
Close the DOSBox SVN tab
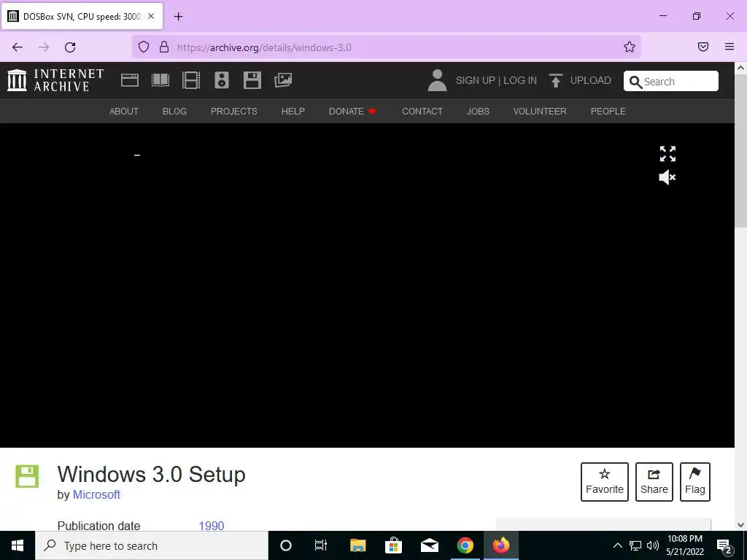[151, 16]
